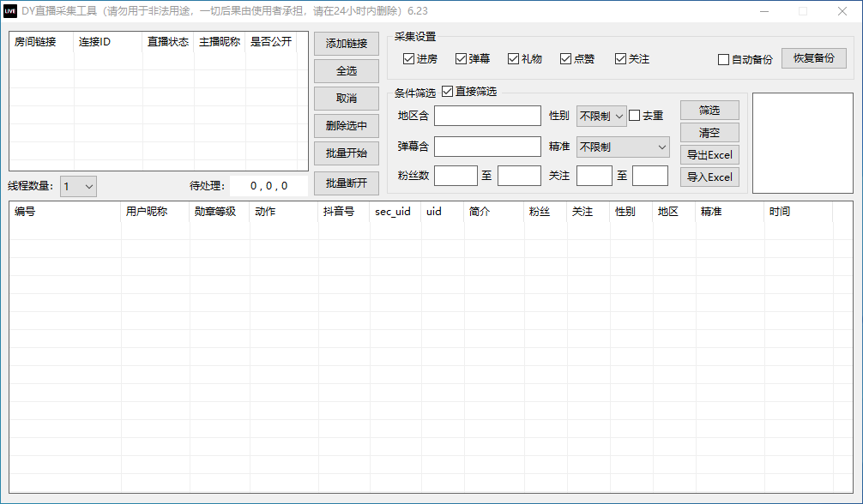Click the 全选 button to select all

[x=346, y=71]
